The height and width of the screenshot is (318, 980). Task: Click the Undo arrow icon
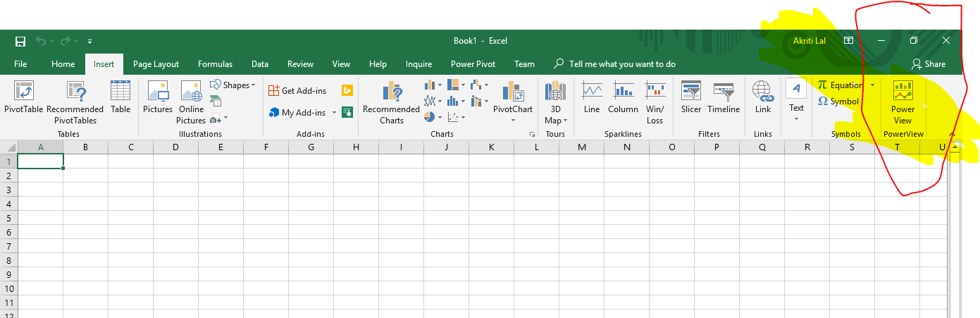pyautogui.click(x=40, y=42)
